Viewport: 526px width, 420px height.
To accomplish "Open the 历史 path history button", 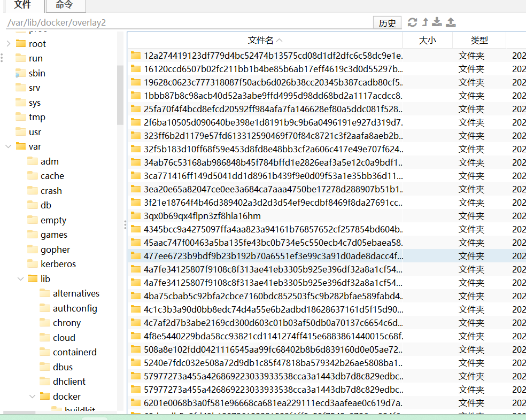I will 387,23.
